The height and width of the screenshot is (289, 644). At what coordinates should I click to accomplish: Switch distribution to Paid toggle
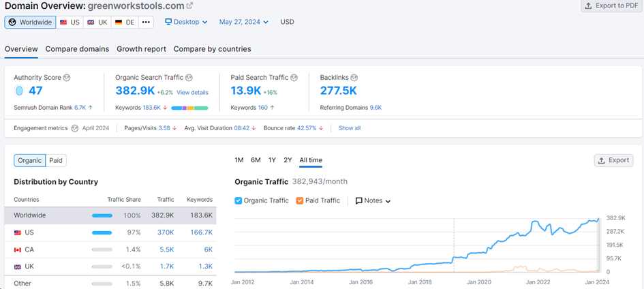[x=56, y=161]
